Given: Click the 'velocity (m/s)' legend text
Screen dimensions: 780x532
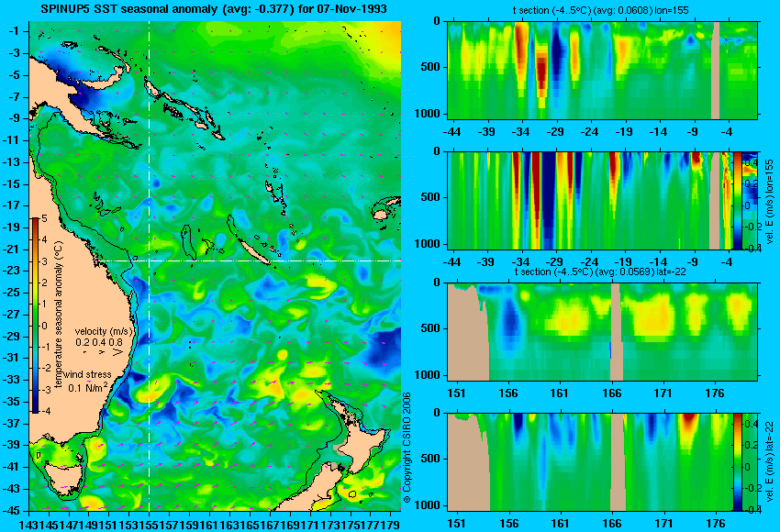Looking at the screenshot, I should point(104,331).
